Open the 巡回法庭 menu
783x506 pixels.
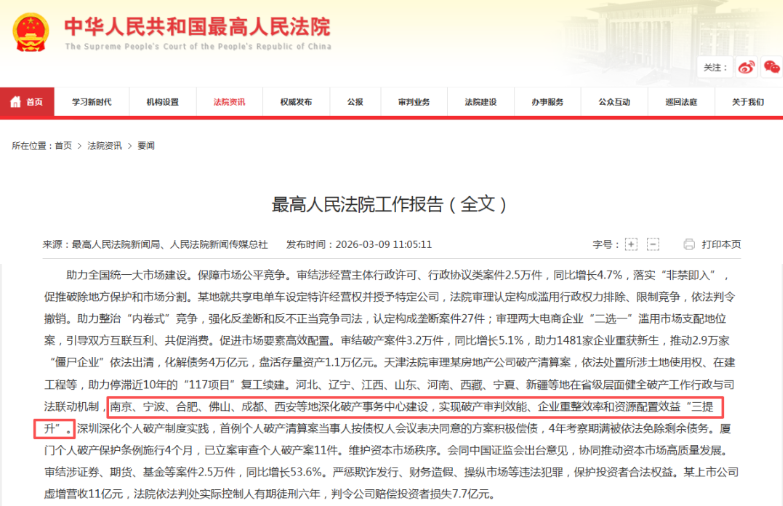tap(681, 102)
